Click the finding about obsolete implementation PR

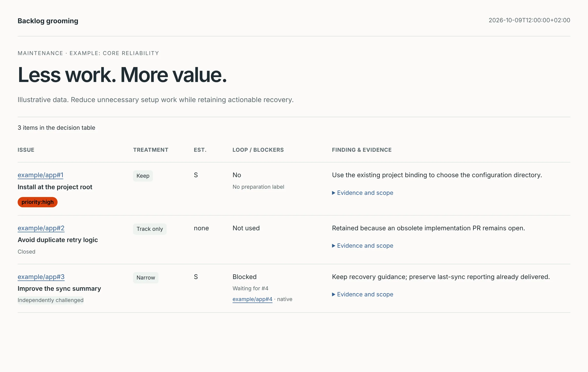pyautogui.click(x=429, y=228)
